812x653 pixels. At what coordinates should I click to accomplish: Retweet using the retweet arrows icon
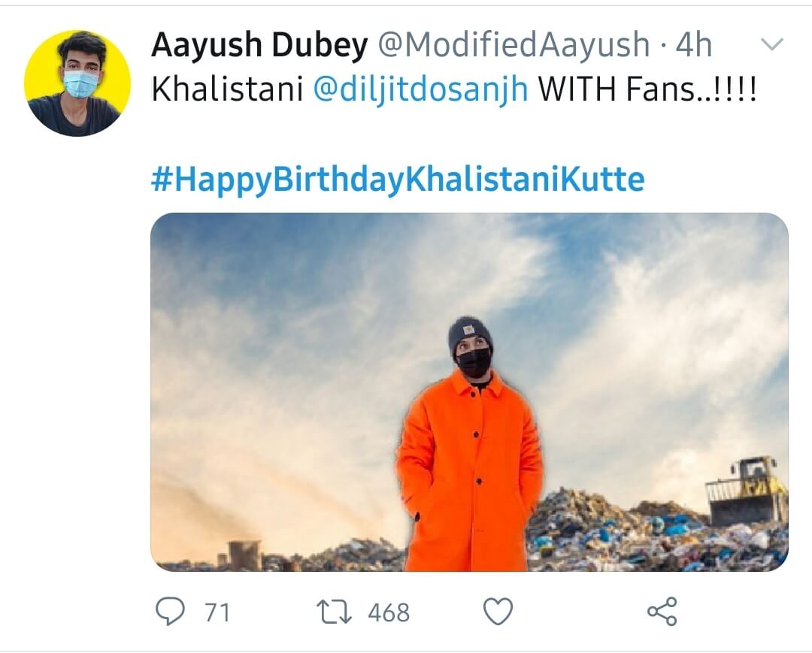click(x=333, y=612)
